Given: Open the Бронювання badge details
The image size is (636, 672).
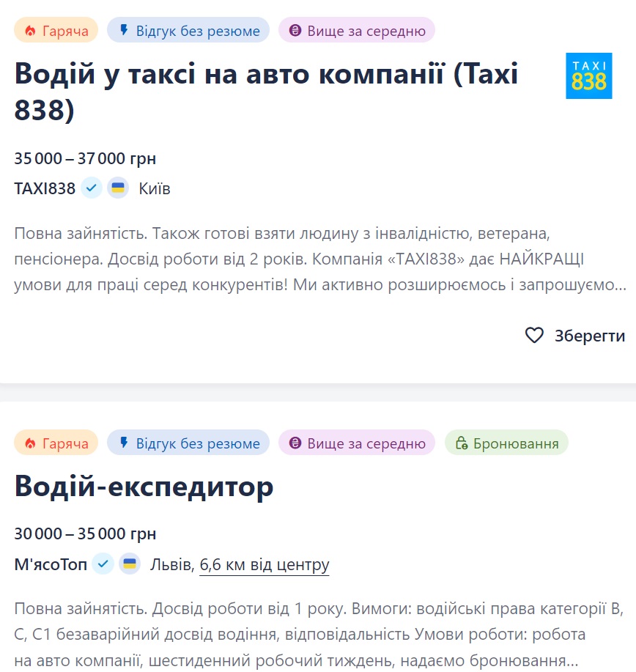Looking at the screenshot, I should (x=506, y=443).
